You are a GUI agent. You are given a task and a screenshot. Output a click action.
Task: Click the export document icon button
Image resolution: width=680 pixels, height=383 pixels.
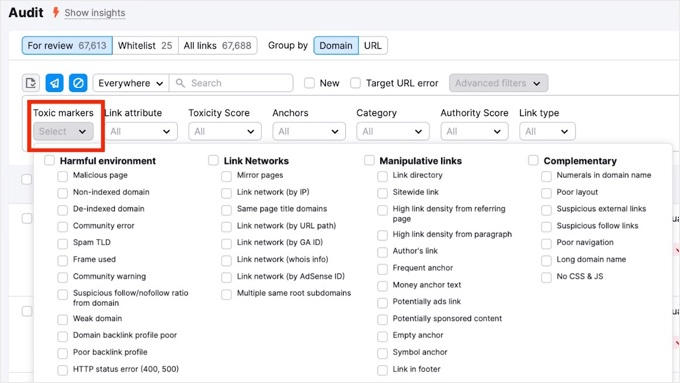click(x=31, y=83)
